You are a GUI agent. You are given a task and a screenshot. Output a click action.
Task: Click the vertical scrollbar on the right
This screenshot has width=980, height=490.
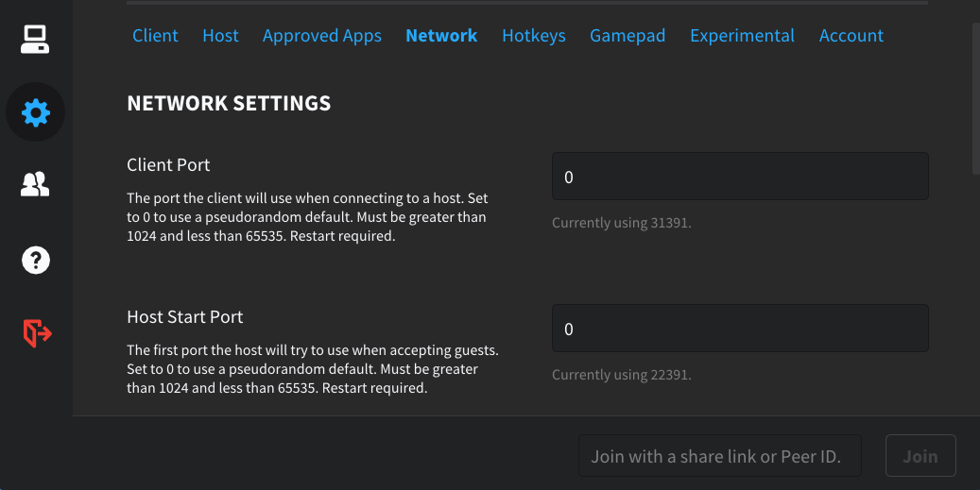coord(975,99)
